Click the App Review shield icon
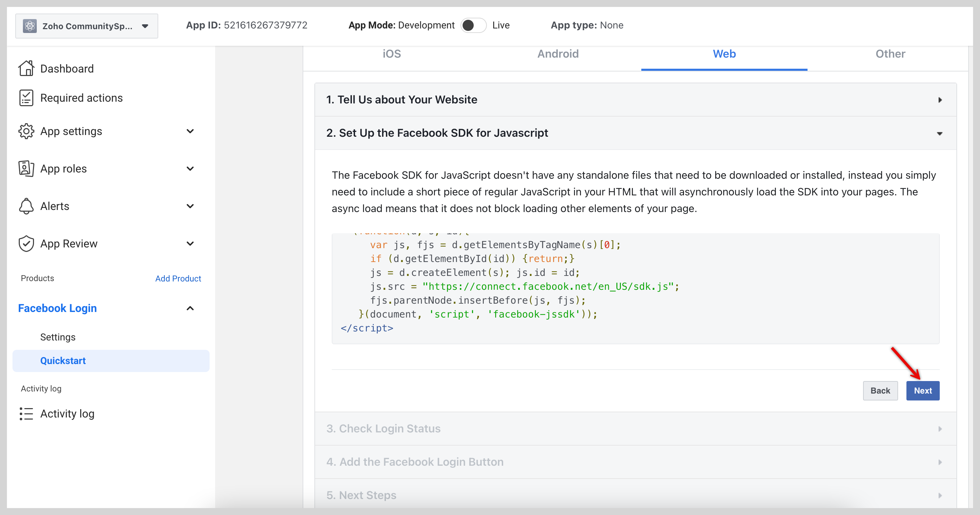The image size is (980, 515). click(26, 243)
